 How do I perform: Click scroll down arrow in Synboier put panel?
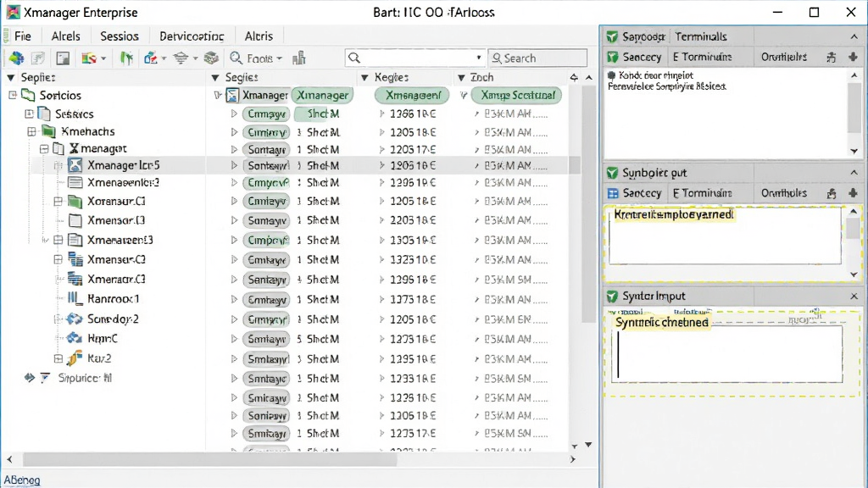click(854, 274)
